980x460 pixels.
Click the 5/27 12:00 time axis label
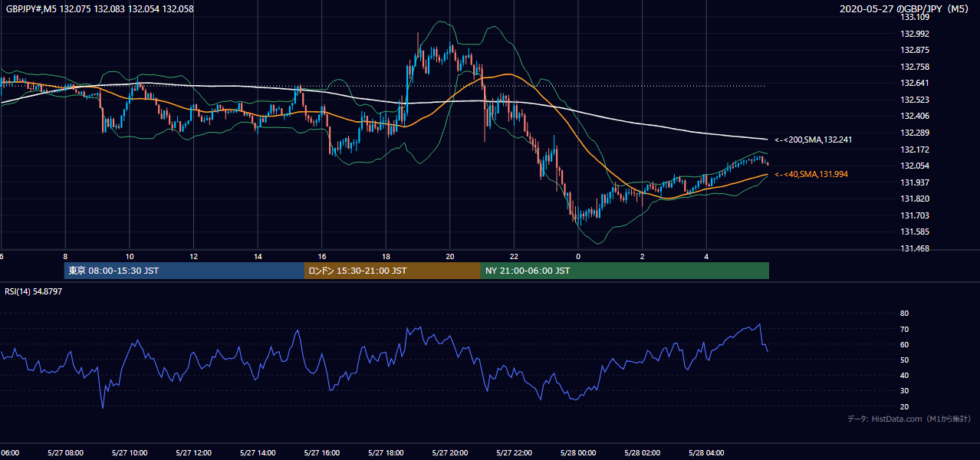pyautogui.click(x=194, y=453)
